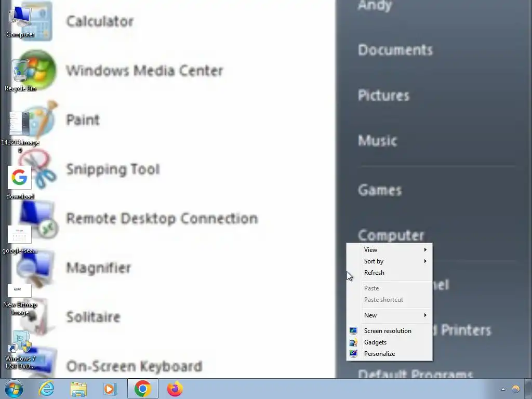Expand the New submenu
This screenshot has height=399, width=532.
[x=390, y=315]
